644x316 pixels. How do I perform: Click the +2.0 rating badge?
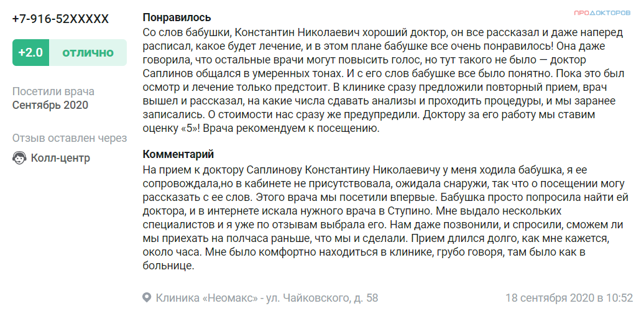pyautogui.click(x=31, y=53)
